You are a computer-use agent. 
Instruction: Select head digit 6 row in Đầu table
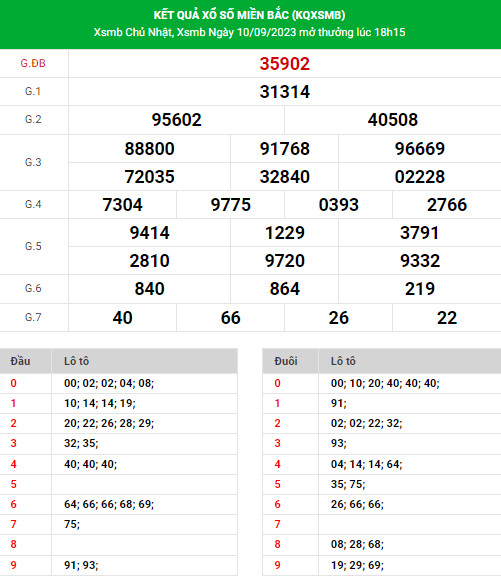tap(119, 504)
